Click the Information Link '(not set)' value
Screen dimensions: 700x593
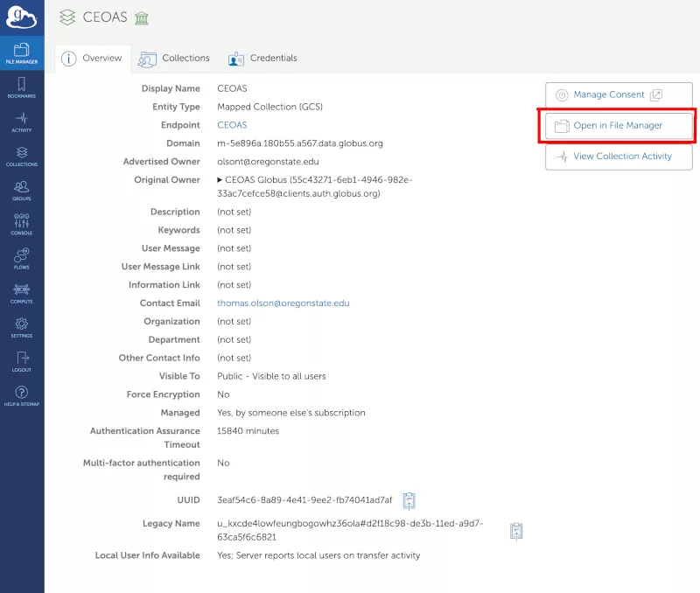tap(234, 284)
